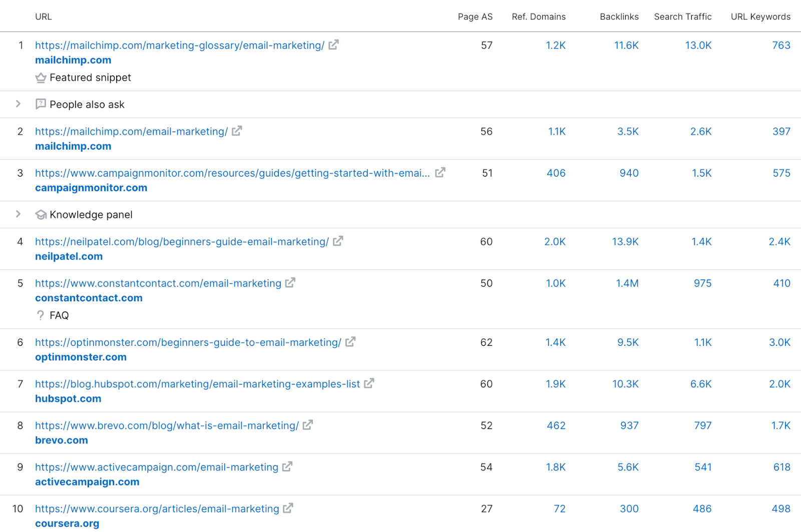Image resolution: width=801 pixels, height=532 pixels.
Task: Click 11.6K backlinks value in row 1
Action: [x=626, y=45]
